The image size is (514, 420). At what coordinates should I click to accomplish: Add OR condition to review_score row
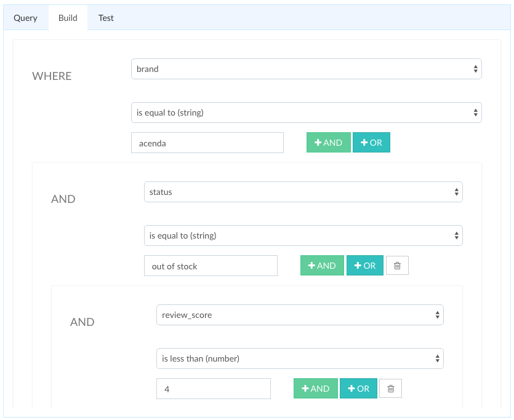(x=358, y=389)
